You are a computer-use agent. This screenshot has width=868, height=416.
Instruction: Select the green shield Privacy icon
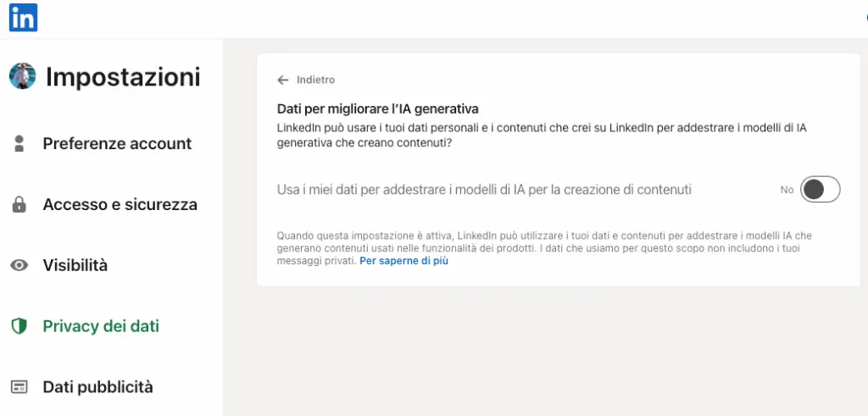19,326
